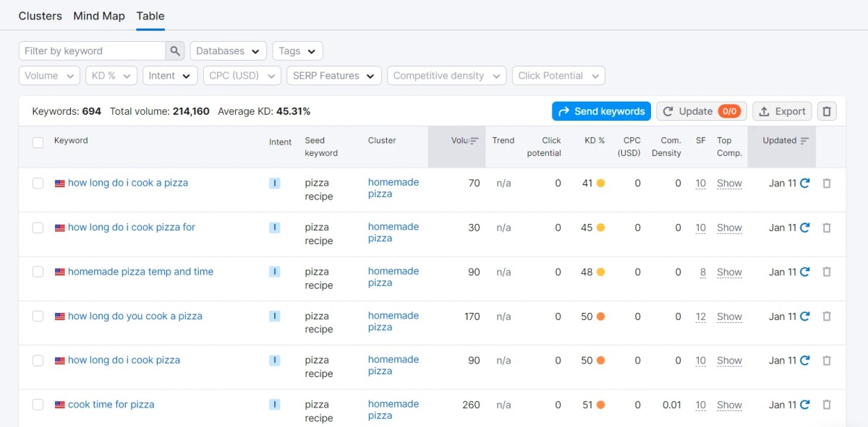Open SERP features count 12 link
868x427 pixels.
coord(701,316)
